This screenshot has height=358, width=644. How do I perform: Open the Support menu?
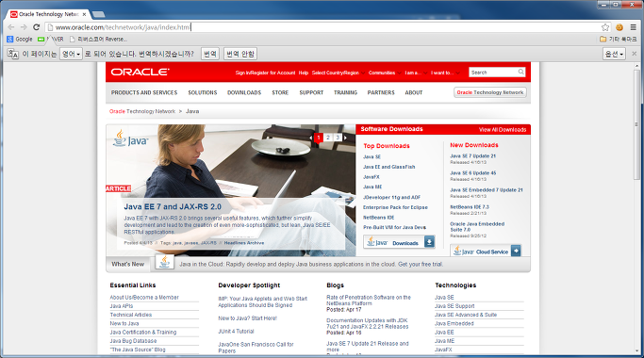[x=311, y=92]
